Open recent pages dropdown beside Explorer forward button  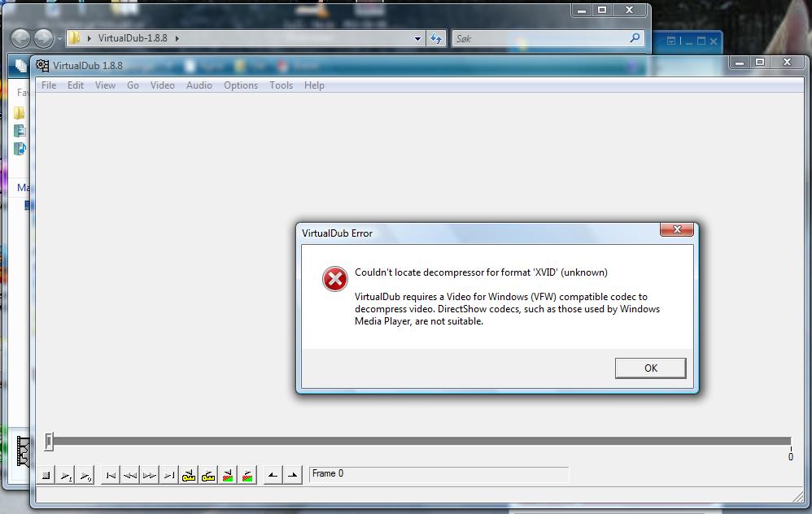coord(59,38)
